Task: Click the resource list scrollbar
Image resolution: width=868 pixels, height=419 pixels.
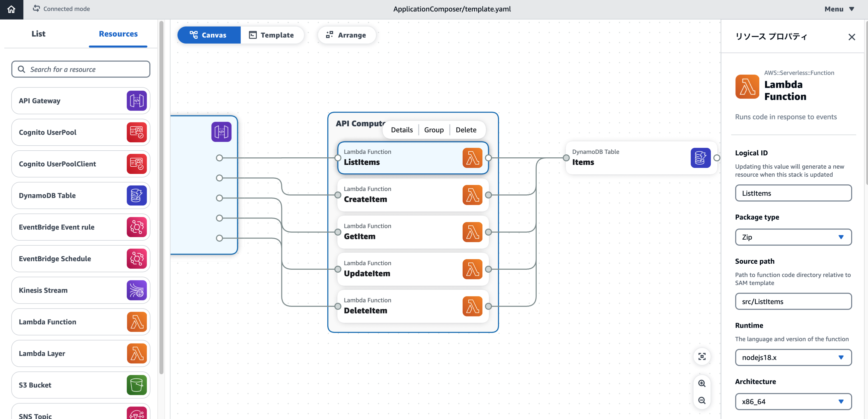Action: 161,197
